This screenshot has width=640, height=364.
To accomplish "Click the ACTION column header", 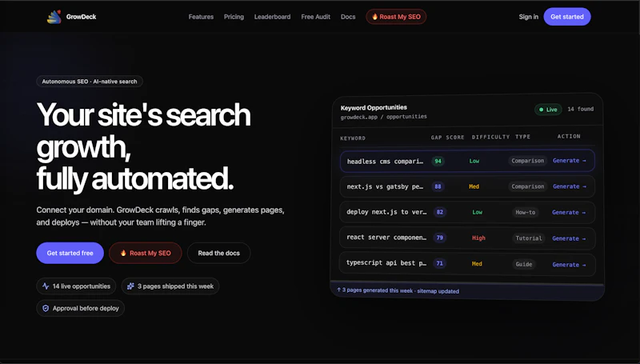I will point(569,136).
